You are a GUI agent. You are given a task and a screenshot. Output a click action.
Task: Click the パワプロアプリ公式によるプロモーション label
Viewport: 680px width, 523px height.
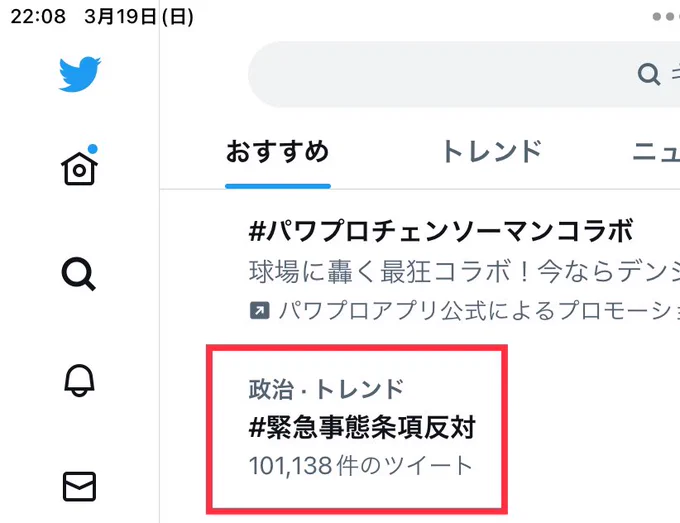point(479,311)
